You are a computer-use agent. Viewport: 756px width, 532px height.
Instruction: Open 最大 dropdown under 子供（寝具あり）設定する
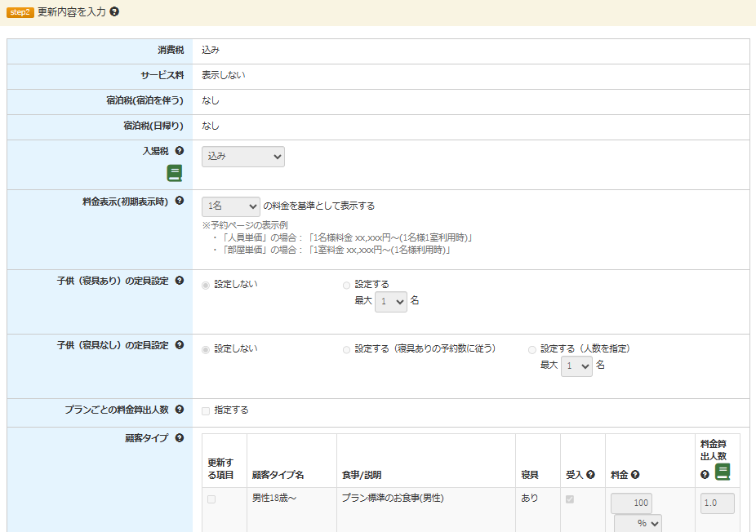[x=391, y=302]
